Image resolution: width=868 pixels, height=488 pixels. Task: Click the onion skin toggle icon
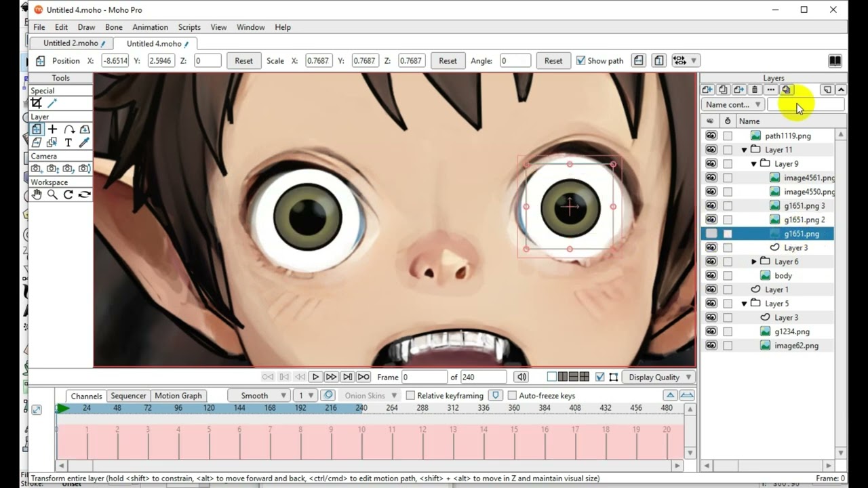328,395
